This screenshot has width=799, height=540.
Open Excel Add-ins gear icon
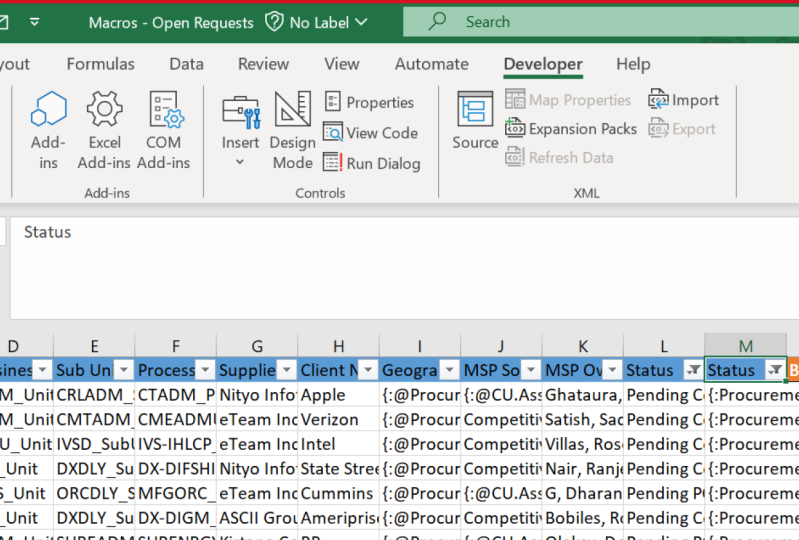104,108
